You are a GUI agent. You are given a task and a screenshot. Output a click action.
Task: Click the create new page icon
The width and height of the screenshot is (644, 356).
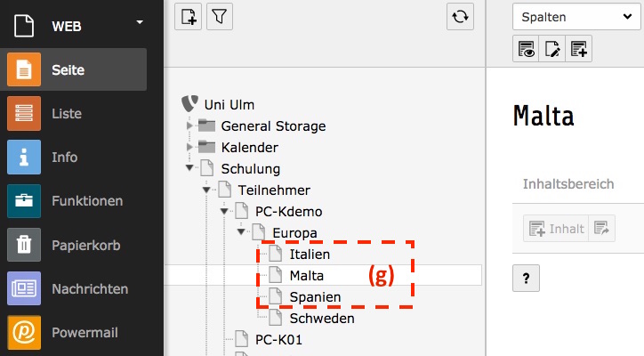[x=188, y=17]
